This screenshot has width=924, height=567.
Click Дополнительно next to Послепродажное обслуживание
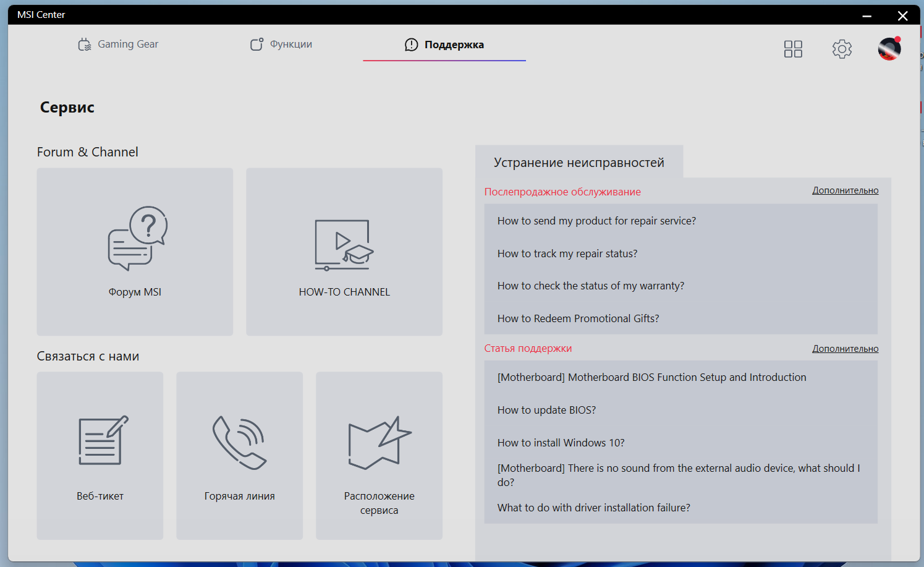pos(845,190)
